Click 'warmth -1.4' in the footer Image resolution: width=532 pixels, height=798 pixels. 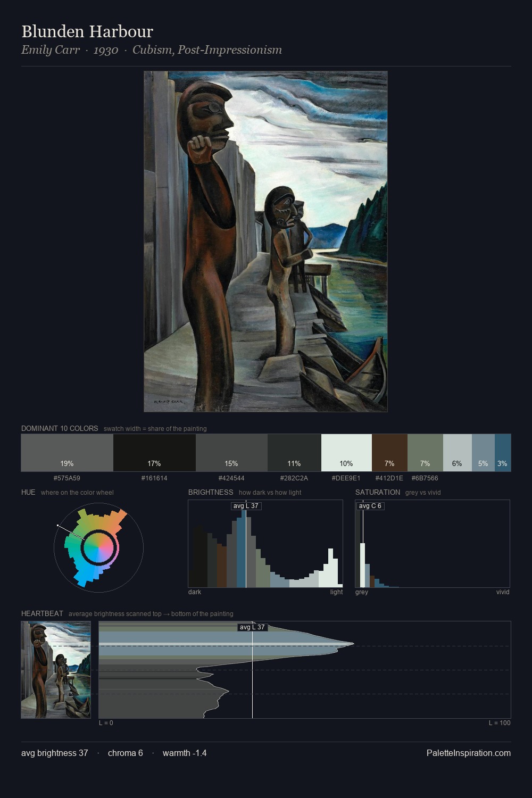coord(185,753)
